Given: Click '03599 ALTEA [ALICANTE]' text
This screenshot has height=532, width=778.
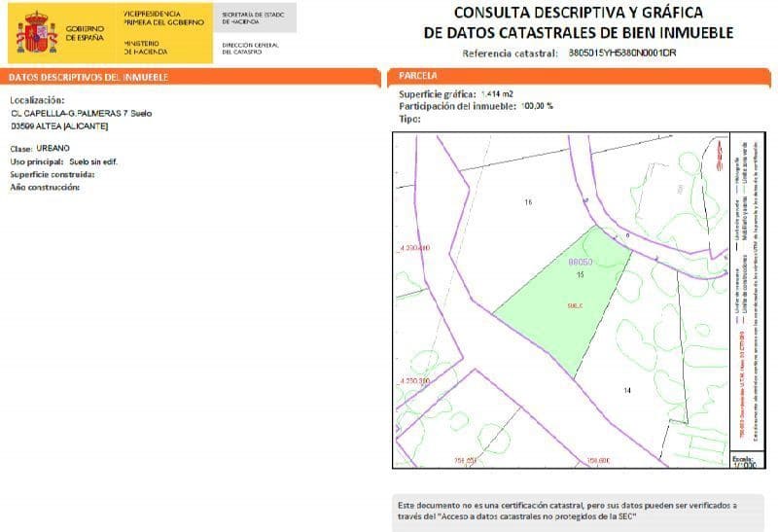Looking at the screenshot, I should pos(59,126).
